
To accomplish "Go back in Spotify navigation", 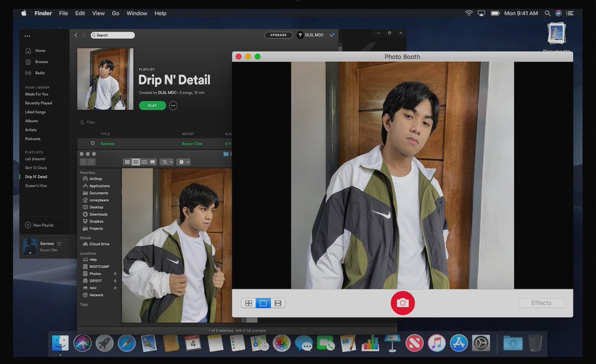I will point(76,35).
